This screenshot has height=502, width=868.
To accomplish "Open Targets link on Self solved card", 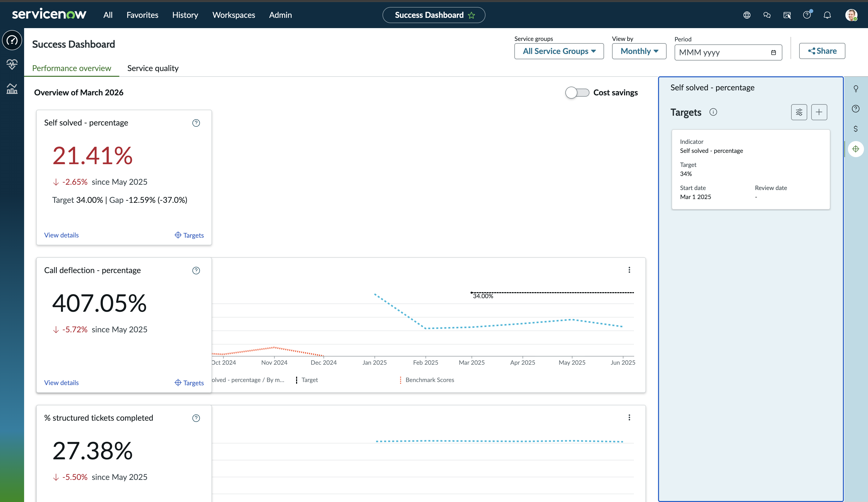I will [x=189, y=235].
